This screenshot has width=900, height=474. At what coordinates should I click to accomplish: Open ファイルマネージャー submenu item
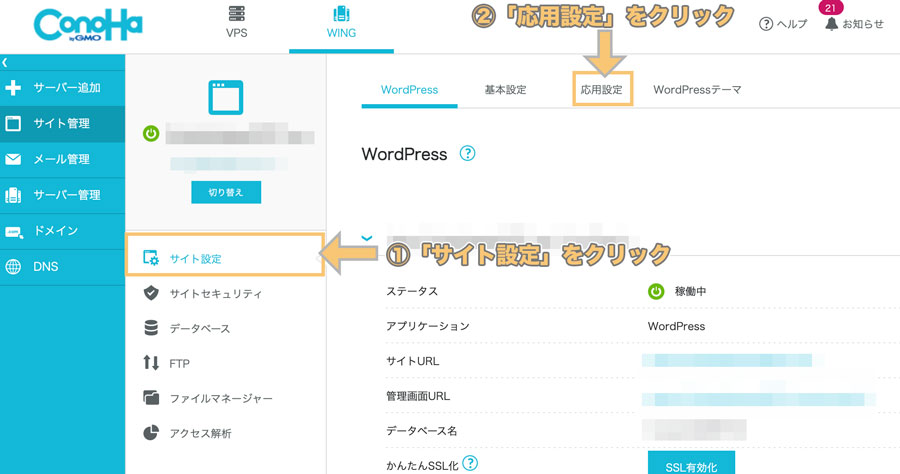pyautogui.click(x=221, y=398)
